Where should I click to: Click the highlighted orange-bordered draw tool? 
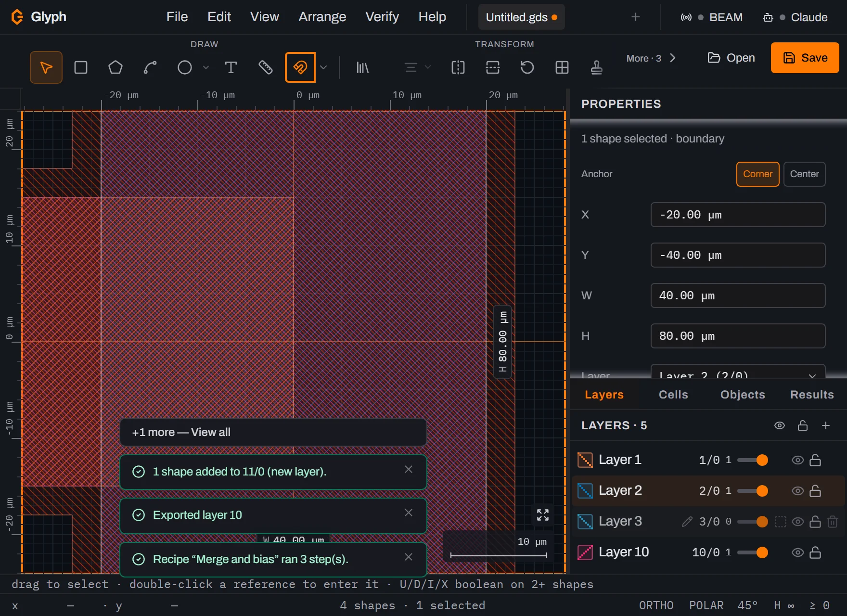300,67
